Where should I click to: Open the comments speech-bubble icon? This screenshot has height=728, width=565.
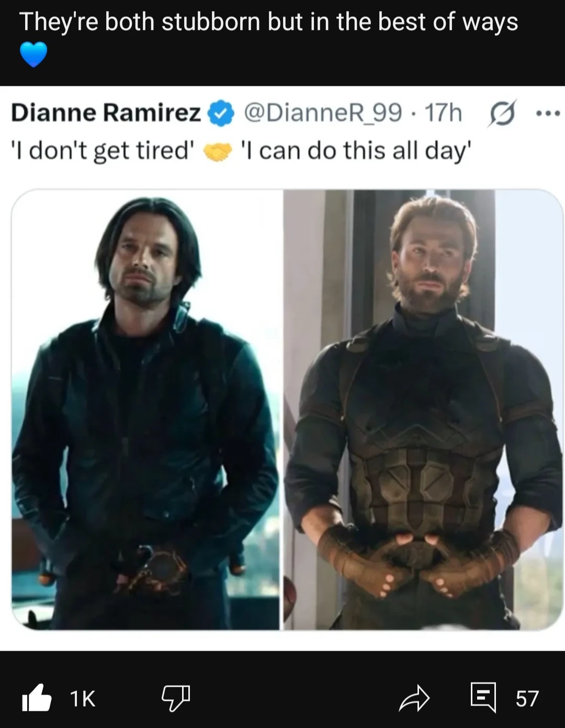pos(483,698)
